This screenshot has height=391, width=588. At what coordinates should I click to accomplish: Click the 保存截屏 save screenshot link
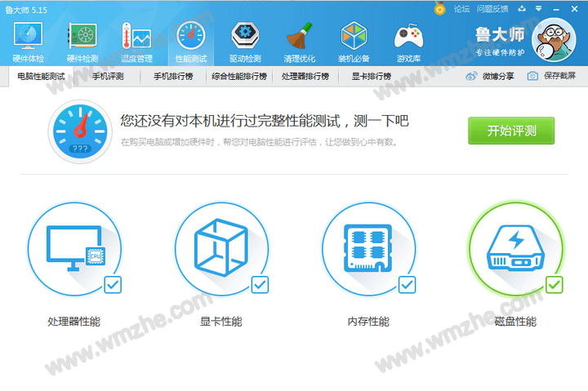[551, 76]
